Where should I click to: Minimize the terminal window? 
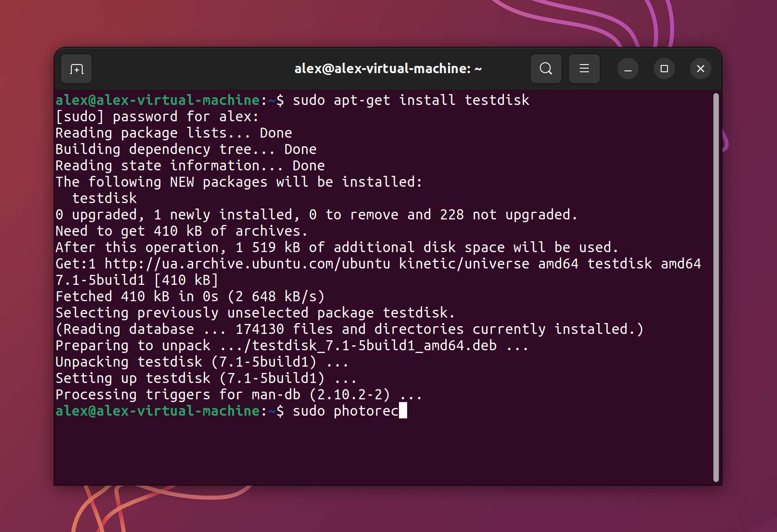pos(628,69)
